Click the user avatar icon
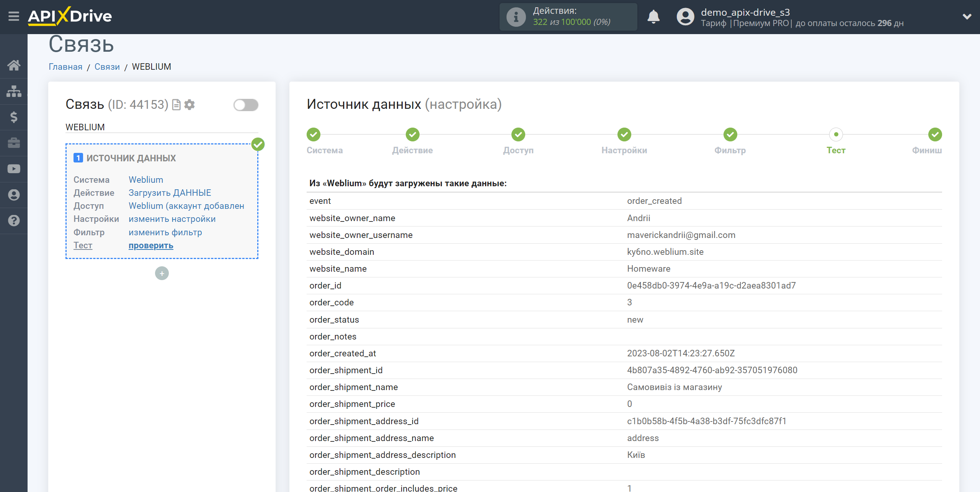The image size is (980, 492). coord(685,17)
